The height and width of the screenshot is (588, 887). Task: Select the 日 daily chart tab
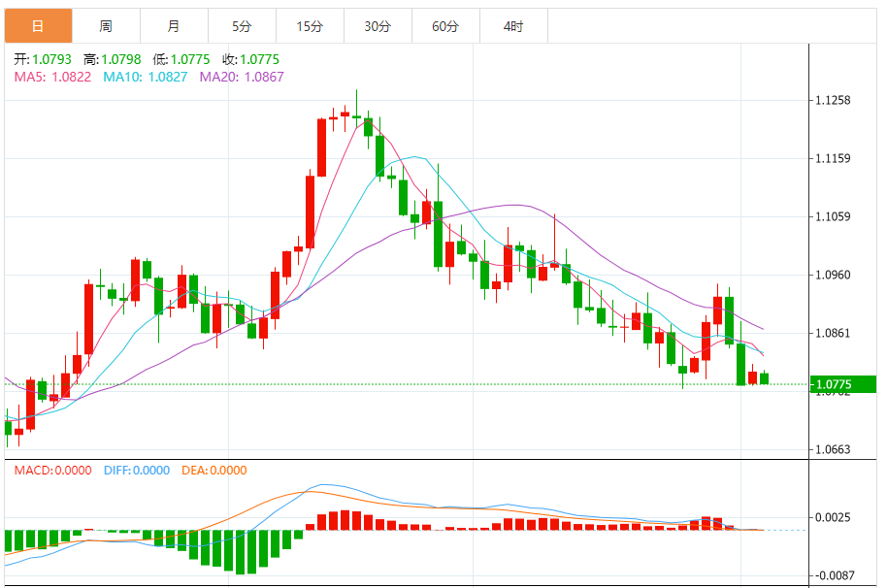[x=39, y=26]
